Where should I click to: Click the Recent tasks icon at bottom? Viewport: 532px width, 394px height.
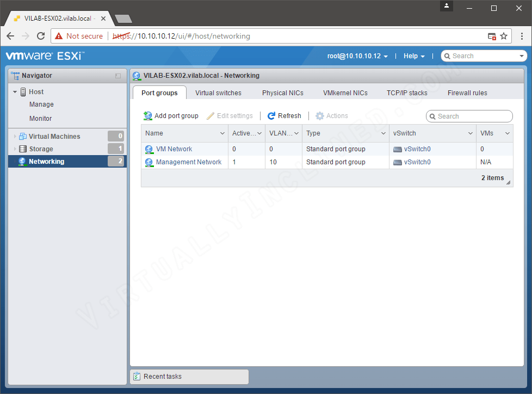[x=137, y=376]
